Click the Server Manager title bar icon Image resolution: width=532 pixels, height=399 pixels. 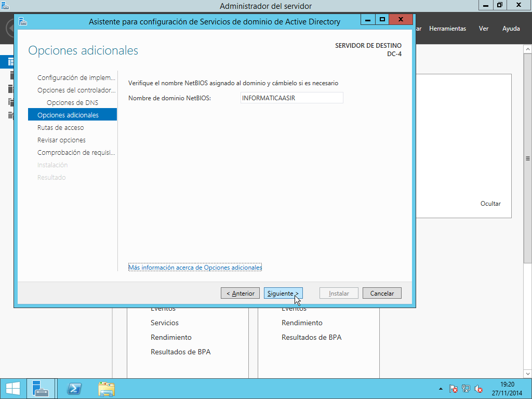pos(5,5)
